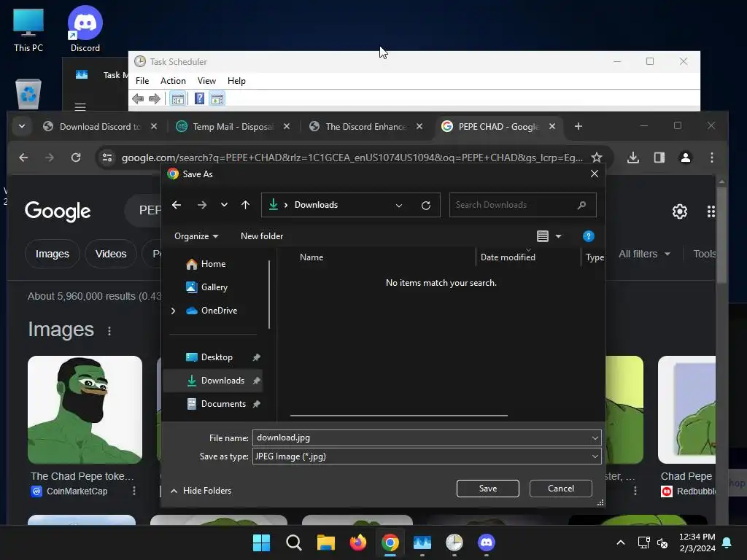
Task: Click the Save button
Action: click(488, 489)
